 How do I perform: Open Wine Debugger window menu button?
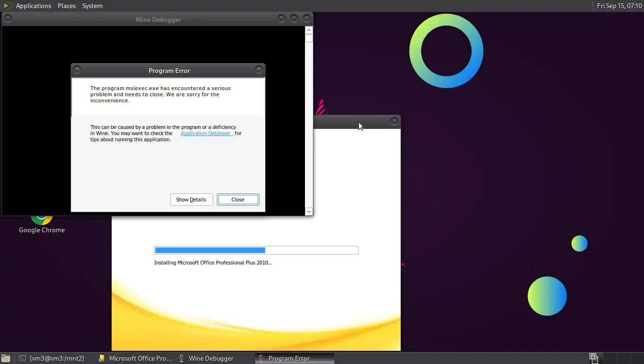[x=8, y=19]
